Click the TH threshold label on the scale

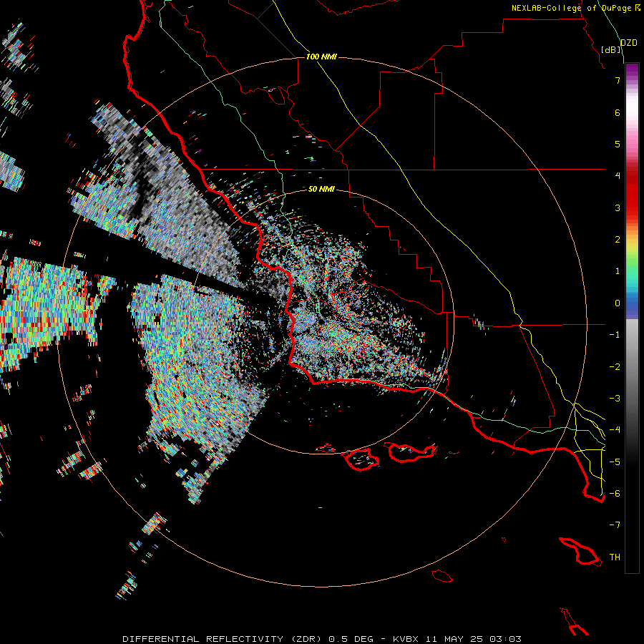pos(615,557)
